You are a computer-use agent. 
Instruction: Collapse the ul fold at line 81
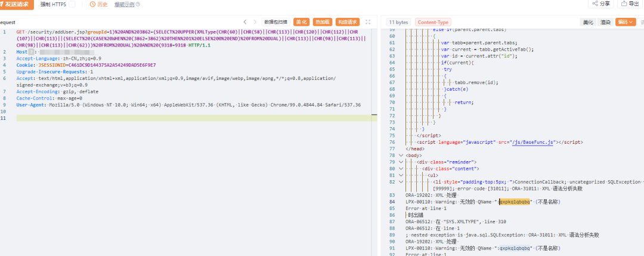pyautogui.click(x=401, y=175)
